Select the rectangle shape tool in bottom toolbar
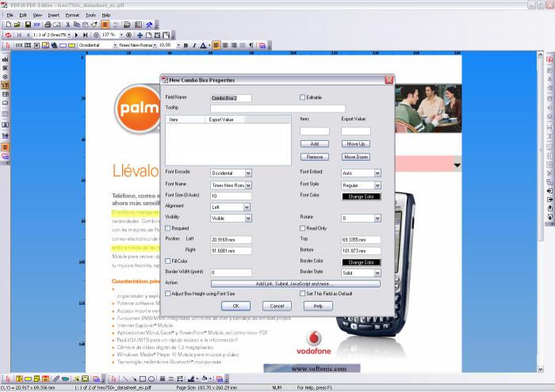This screenshot has height=392, width=555. pyautogui.click(x=143, y=379)
